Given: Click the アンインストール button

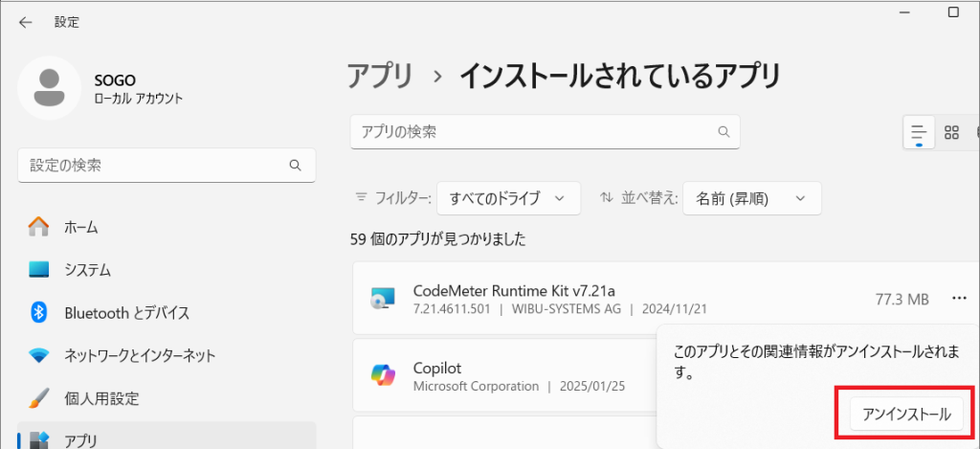Looking at the screenshot, I should pyautogui.click(x=906, y=414).
